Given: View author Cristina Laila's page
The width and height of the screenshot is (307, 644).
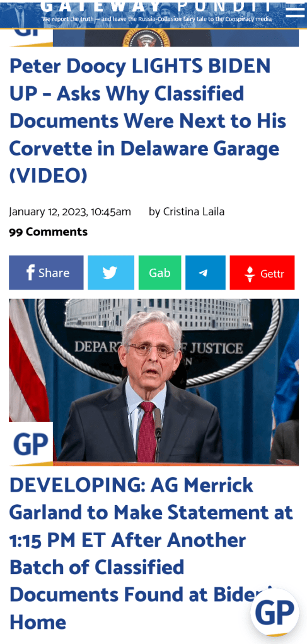Looking at the screenshot, I should tap(194, 212).
